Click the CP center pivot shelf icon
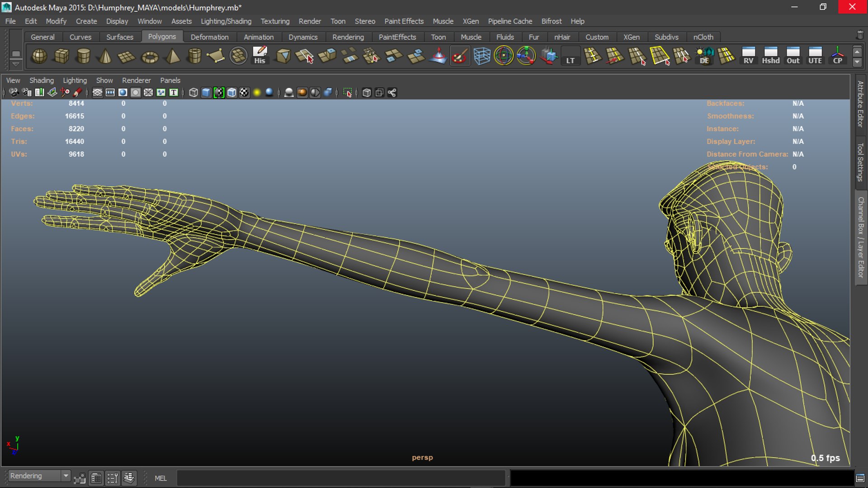The height and width of the screenshot is (488, 868). tap(837, 56)
